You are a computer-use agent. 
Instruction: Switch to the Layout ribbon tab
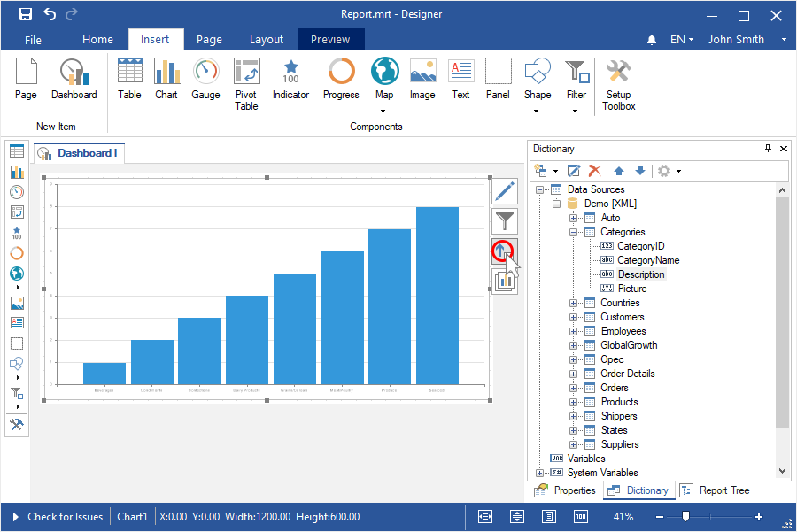267,40
